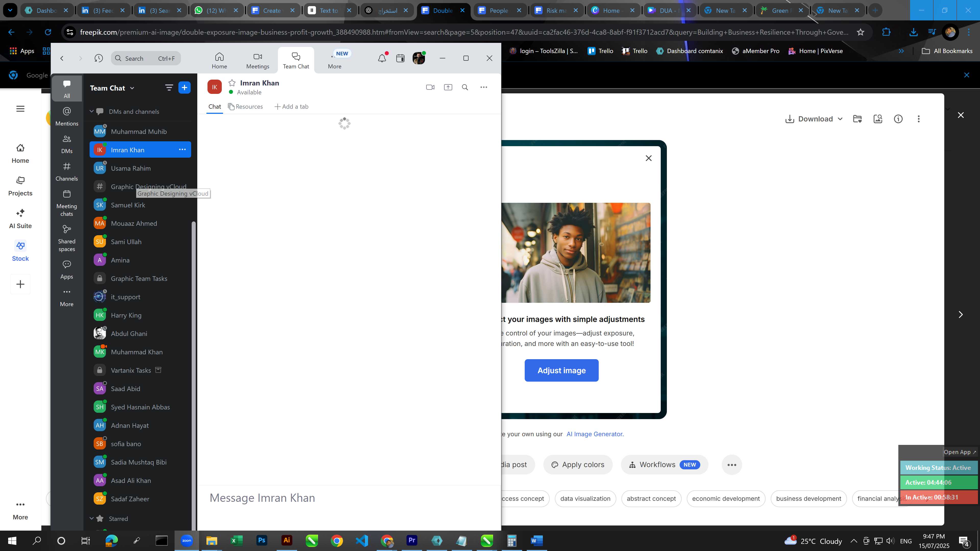
Task: Reload the Freepik browser page
Action: pyautogui.click(x=48, y=32)
